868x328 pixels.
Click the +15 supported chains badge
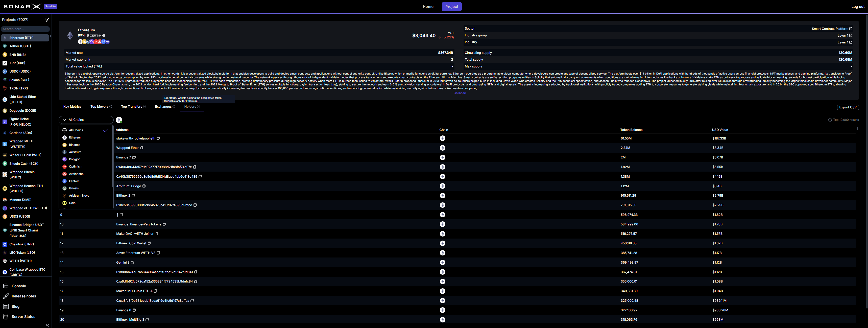107,41
